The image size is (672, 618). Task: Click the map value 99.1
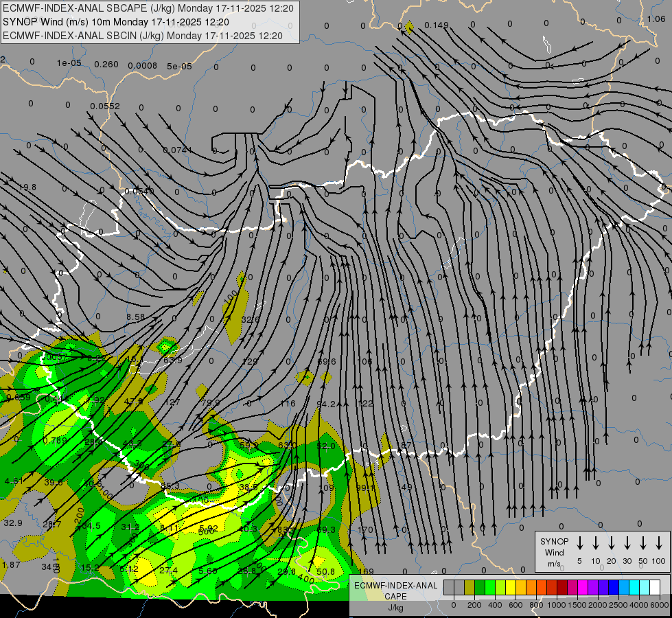click(365, 488)
